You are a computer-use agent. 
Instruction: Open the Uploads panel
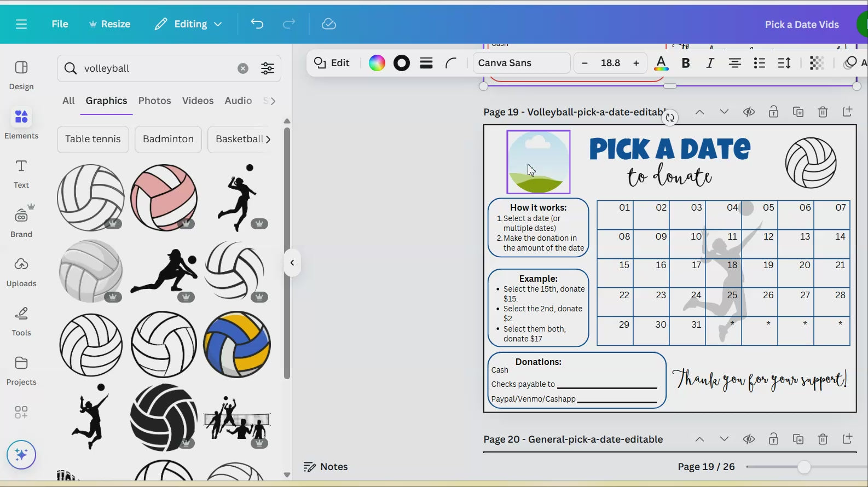21,272
